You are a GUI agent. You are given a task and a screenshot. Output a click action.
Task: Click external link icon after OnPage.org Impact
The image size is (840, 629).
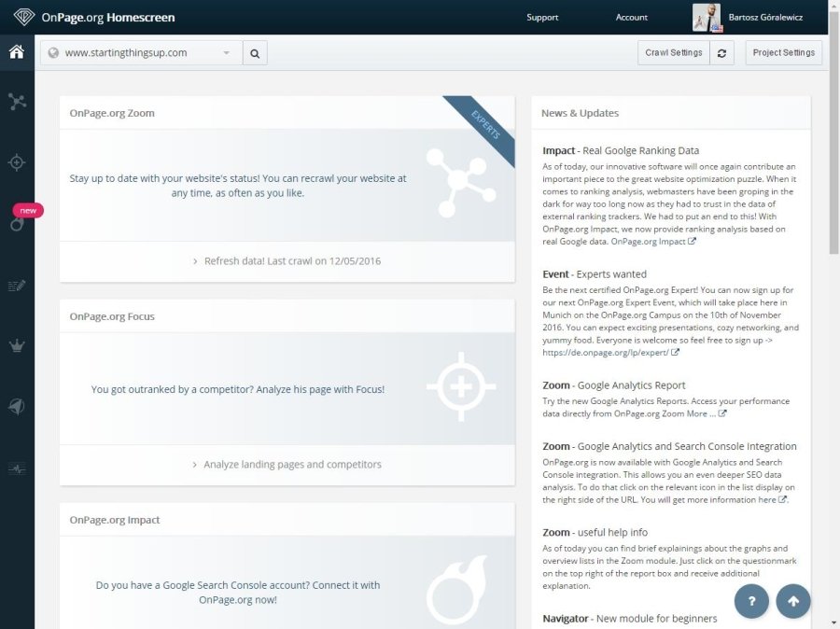click(692, 241)
